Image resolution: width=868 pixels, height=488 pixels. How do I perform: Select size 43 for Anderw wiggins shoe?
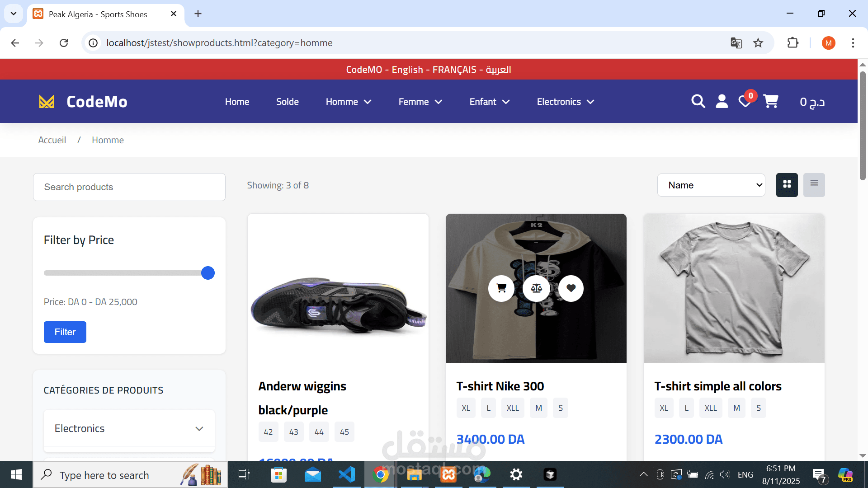(x=294, y=432)
